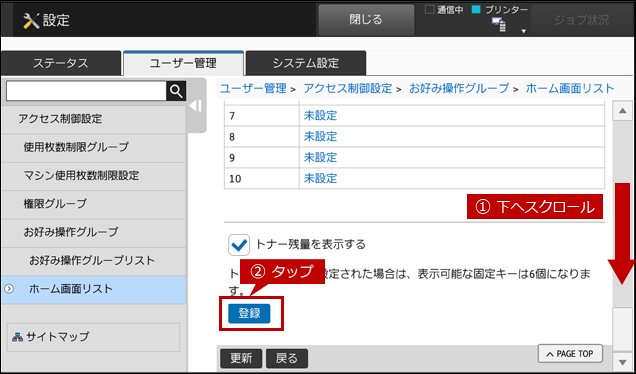Open 未設定 link in row 10
Screen dimensions: 636x374
click(320, 178)
